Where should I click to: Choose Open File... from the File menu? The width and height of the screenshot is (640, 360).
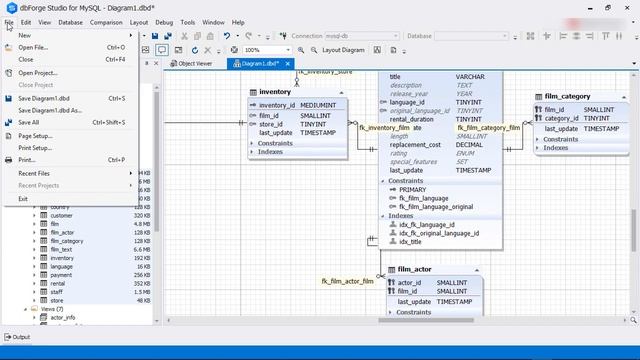(70, 47)
